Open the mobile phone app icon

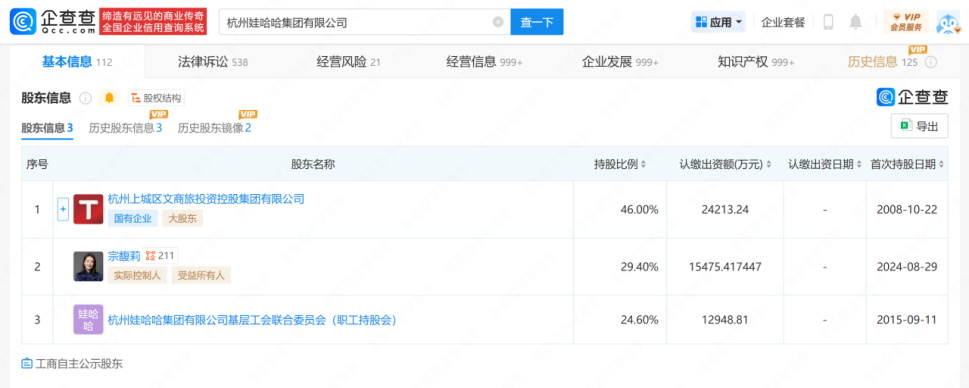(x=828, y=22)
